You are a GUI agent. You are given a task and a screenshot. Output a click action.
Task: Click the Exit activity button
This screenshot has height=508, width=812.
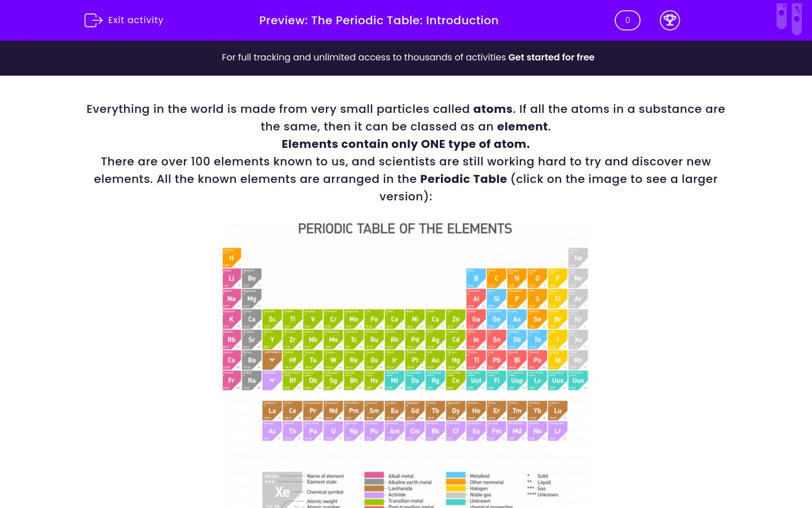point(123,20)
